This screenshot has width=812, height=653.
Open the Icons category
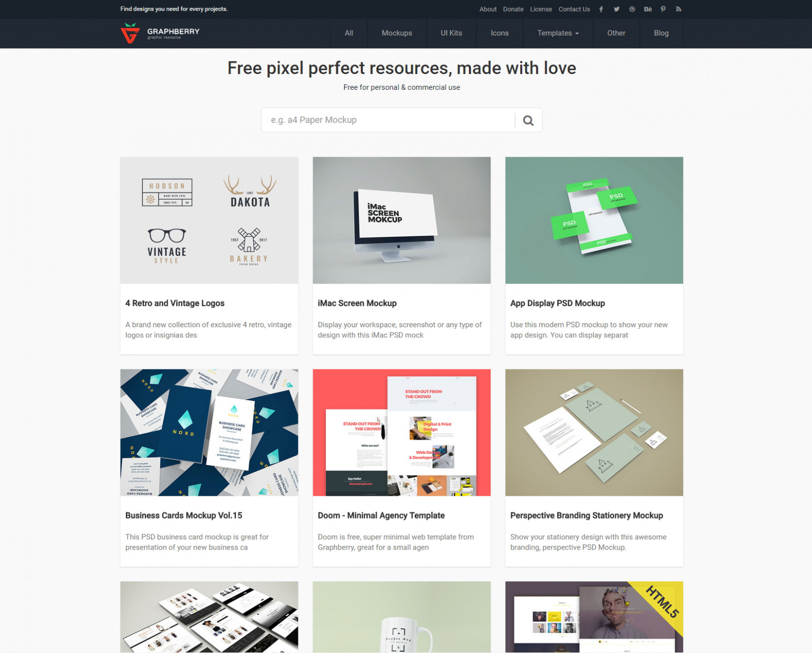[499, 33]
